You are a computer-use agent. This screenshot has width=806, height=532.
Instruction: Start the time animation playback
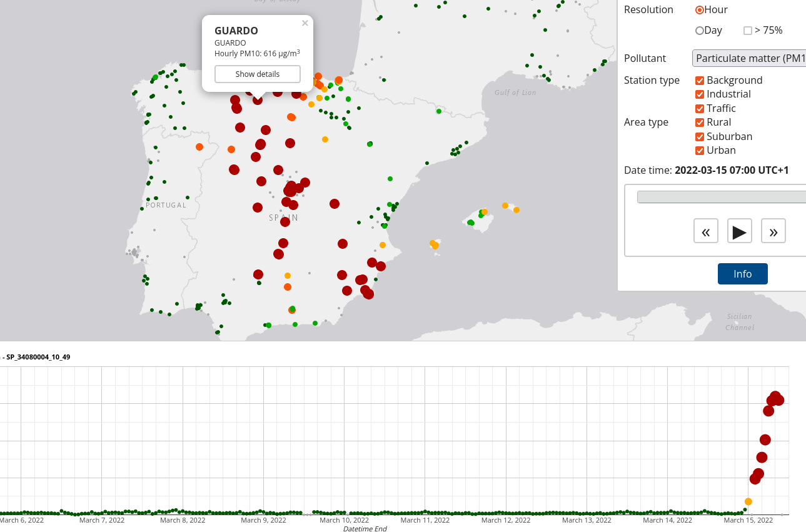(x=740, y=231)
